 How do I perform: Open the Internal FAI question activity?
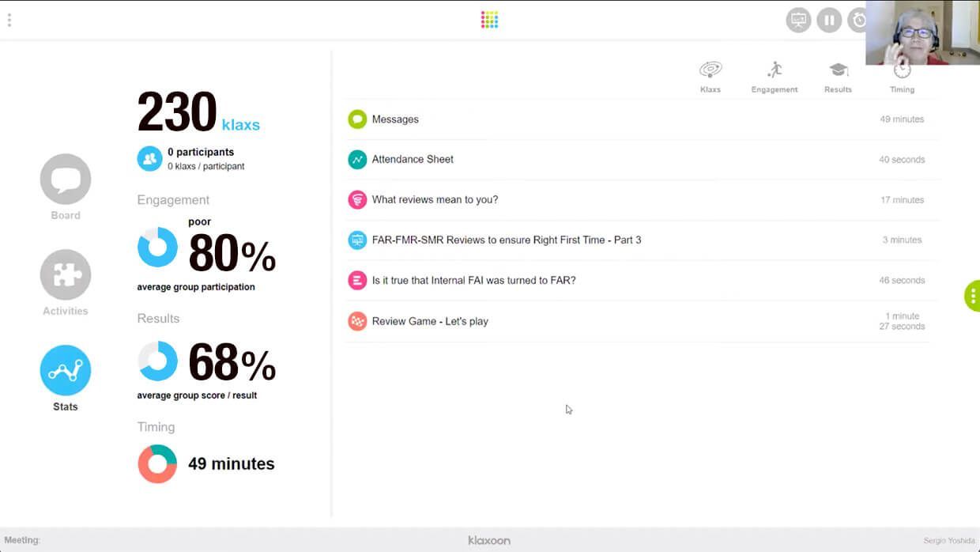click(x=473, y=280)
